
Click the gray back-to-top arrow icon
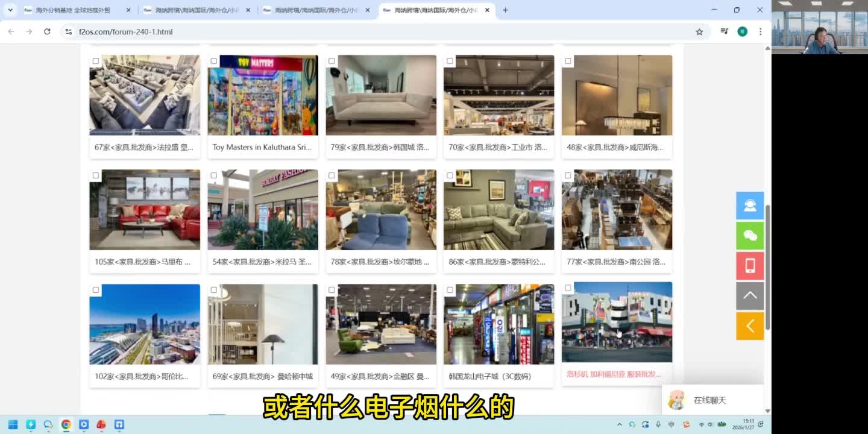pyautogui.click(x=750, y=296)
